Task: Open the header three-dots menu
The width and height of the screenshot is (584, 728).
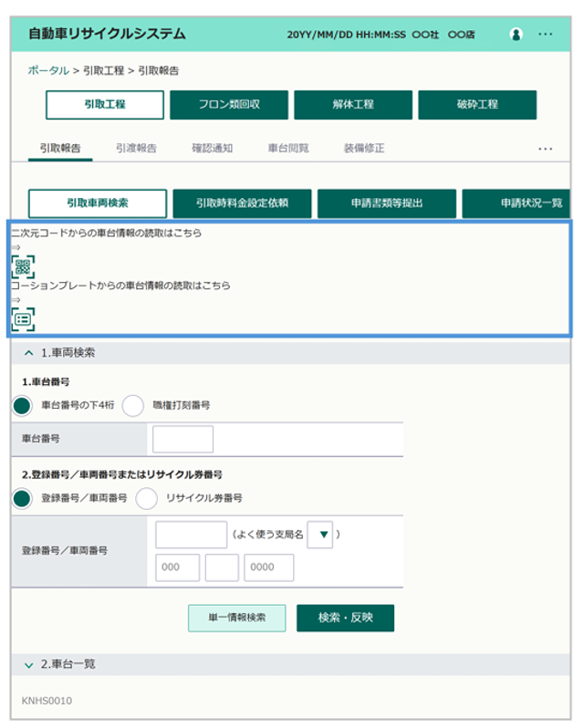Action: tap(546, 34)
